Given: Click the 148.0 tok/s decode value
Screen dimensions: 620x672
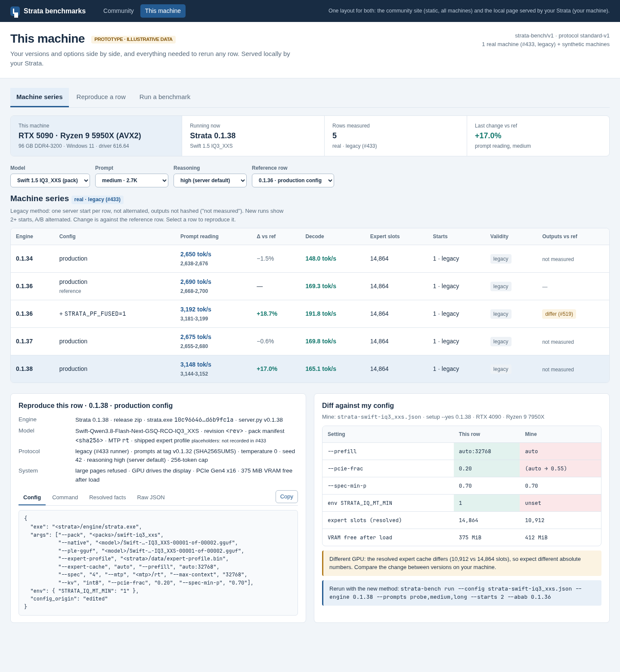Looking at the screenshot, I should click(x=321, y=258).
